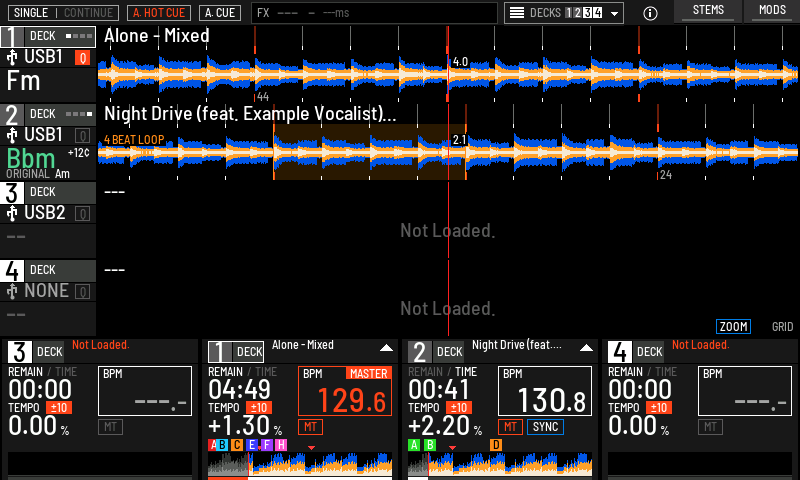
Task: Select deck 4 number icon in bottom panel
Action: [619, 352]
